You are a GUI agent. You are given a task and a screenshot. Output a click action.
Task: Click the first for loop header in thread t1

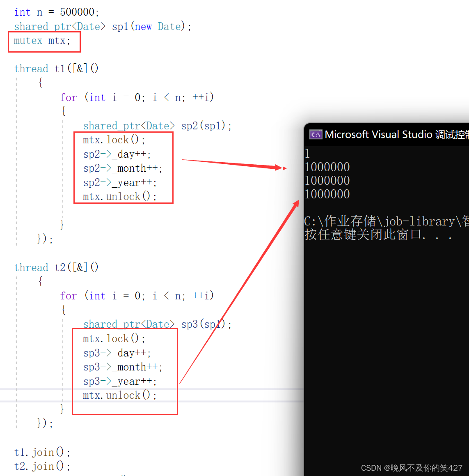[x=137, y=97]
